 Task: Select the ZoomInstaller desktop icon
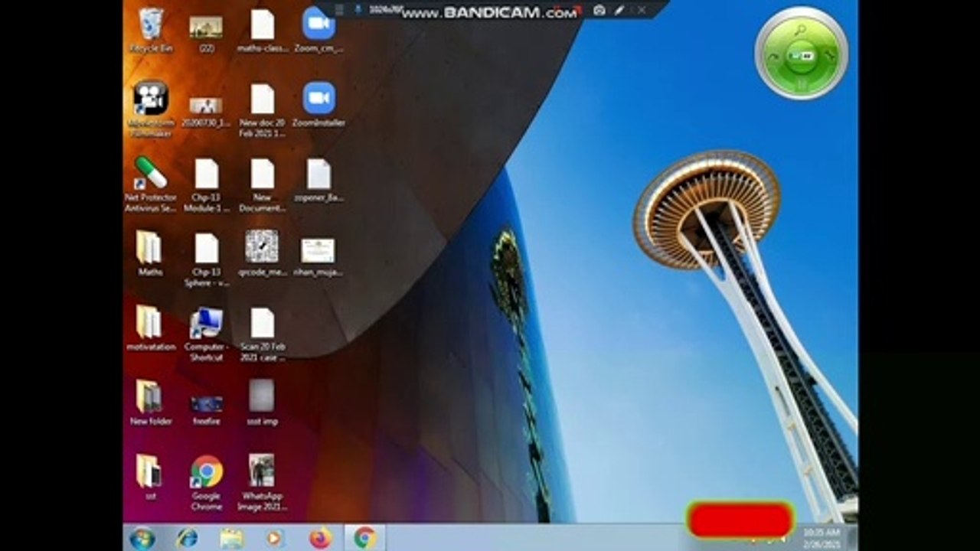pos(318,104)
